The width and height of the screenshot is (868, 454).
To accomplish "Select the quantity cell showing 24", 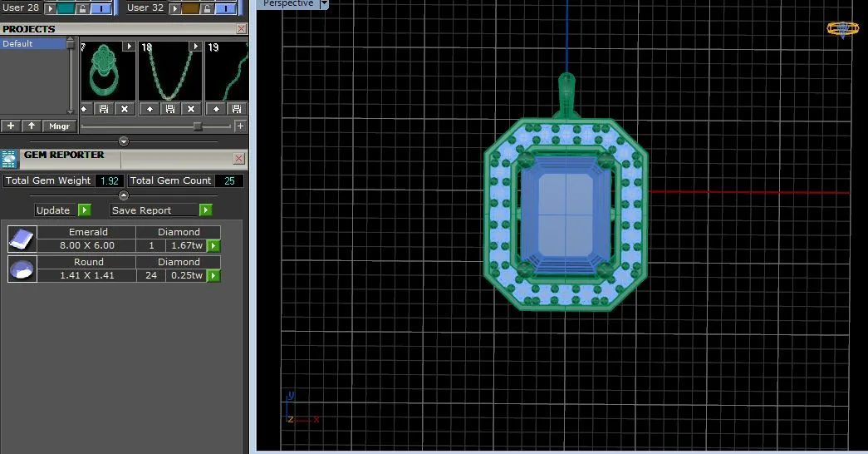I will coord(151,275).
